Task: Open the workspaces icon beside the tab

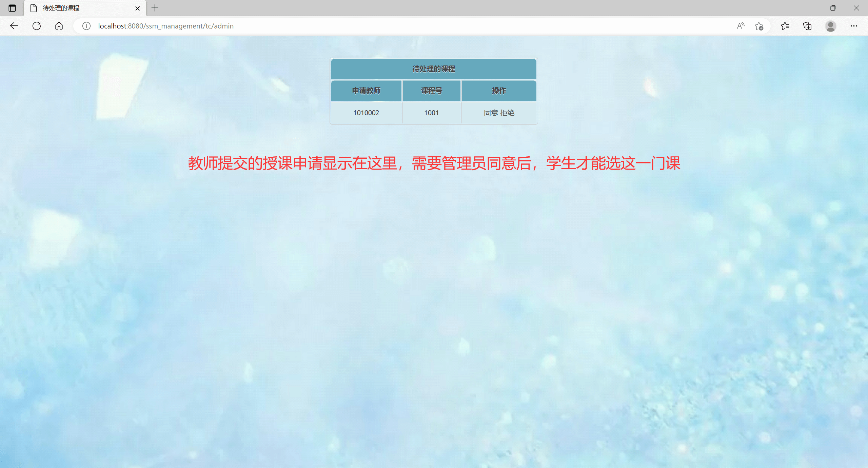Action: pyautogui.click(x=12, y=8)
